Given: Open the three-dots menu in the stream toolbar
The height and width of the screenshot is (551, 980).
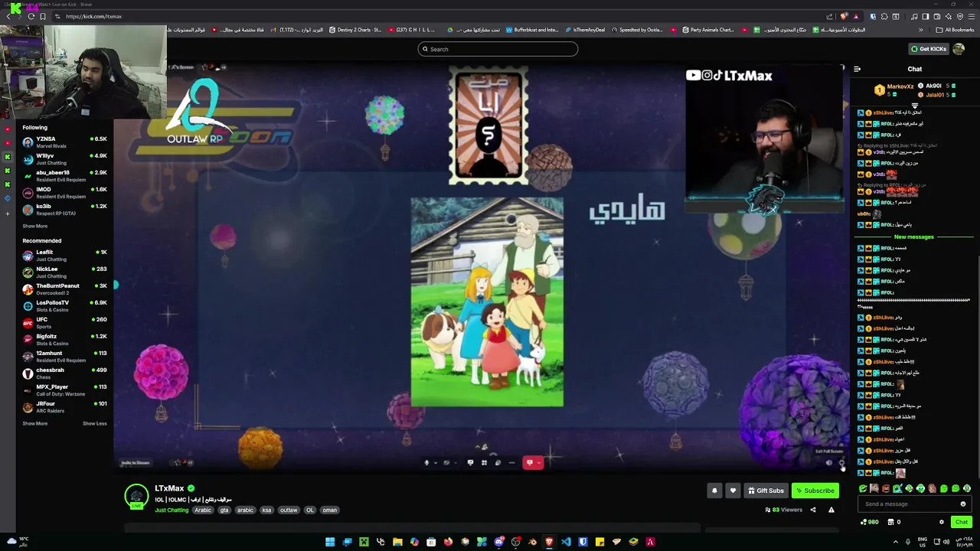Looking at the screenshot, I should coord(511,462).
